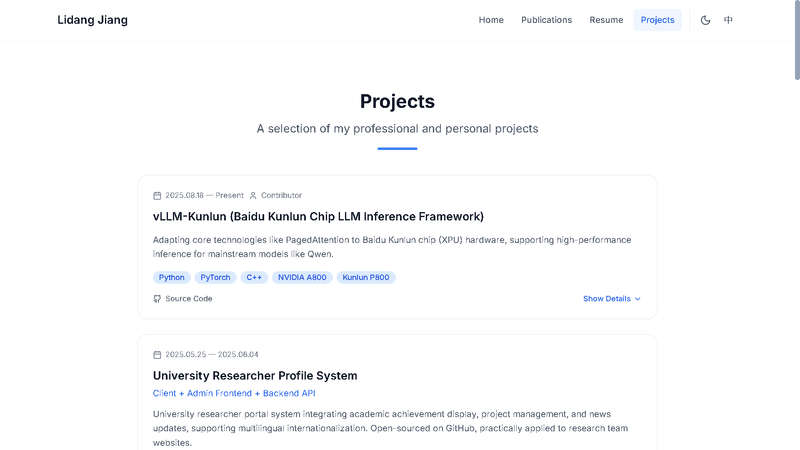Open the vLLM-Kunlun project title
The image size is (800, 450).
pyautogui.click(x=318, y=216)
